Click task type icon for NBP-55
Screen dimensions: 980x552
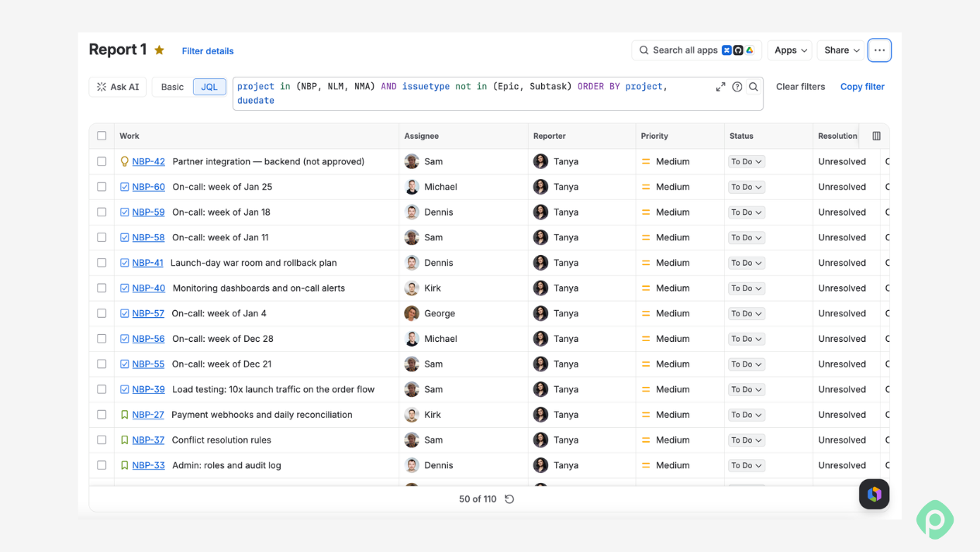pyautogui.click(x=124, y=364)
